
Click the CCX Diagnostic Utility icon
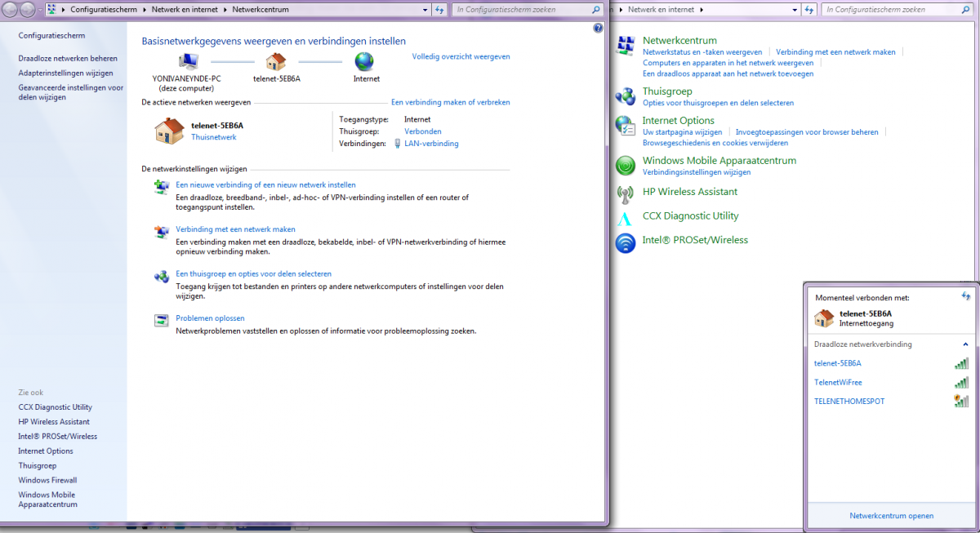click(626, 218)
